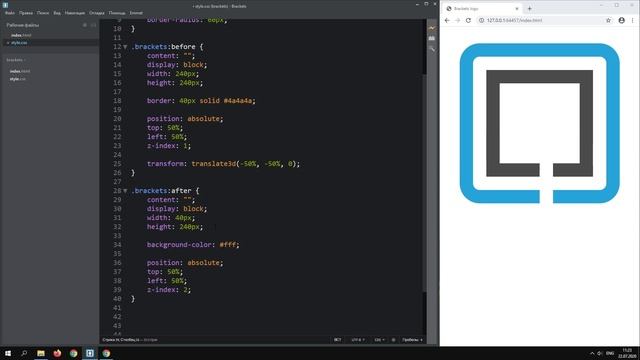Open the Emmet menu
Viewport: 640px width, 360px height.
click(x=136, y=13)
